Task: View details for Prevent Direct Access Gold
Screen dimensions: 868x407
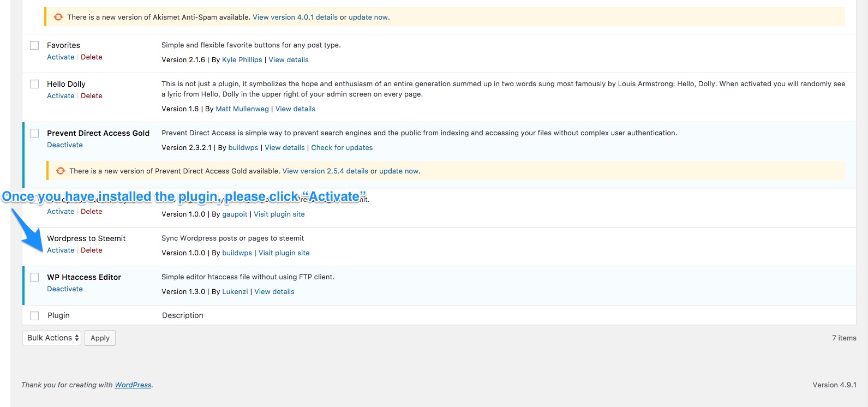Action: click(285, 147)
